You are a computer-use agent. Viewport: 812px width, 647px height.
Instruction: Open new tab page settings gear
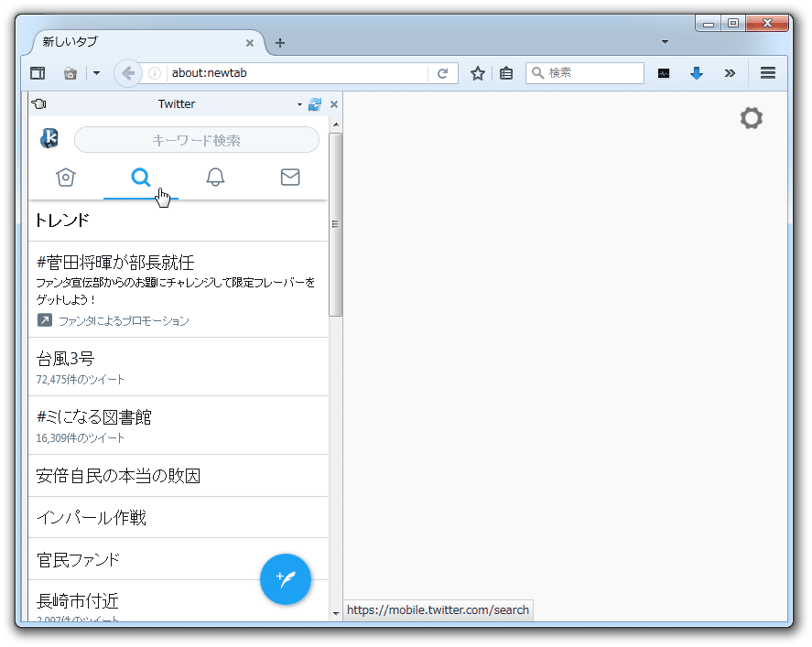(752, 119)
